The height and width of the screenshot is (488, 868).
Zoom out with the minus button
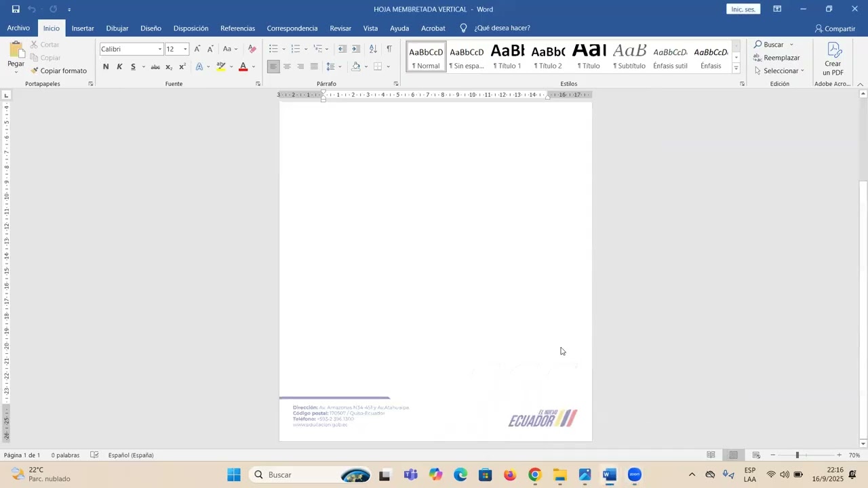pyautogui.click(x=773, y=455)
